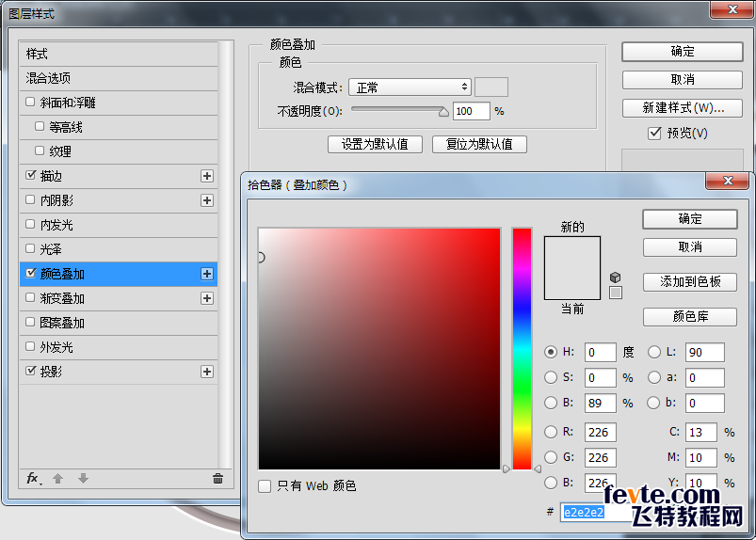The image size is (756, 540).
Task: Enable 图案叠加 checkbox
Action: [x=30, y=322]
